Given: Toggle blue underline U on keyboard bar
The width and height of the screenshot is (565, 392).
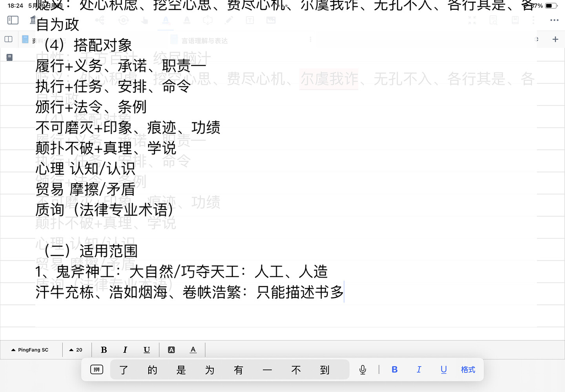Looking at the screenshot, I should pyautogui.click(x=444, y=369).
